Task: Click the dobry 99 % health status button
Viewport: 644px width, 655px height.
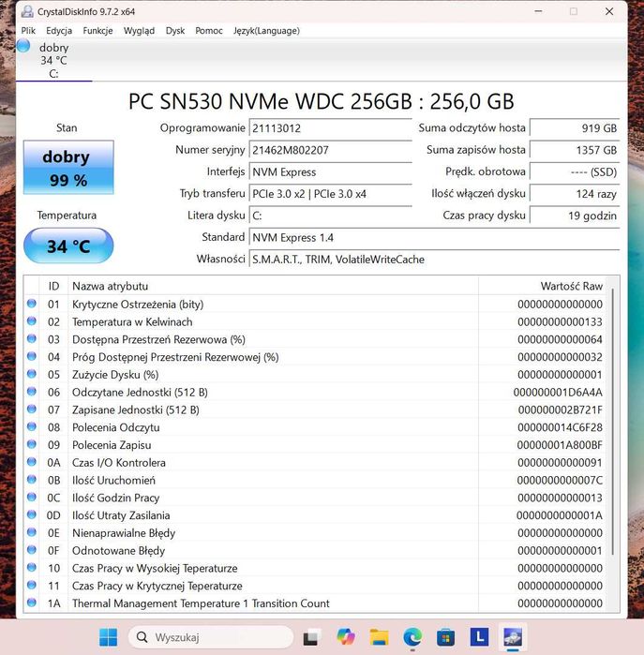Action: tap(68, 168)
